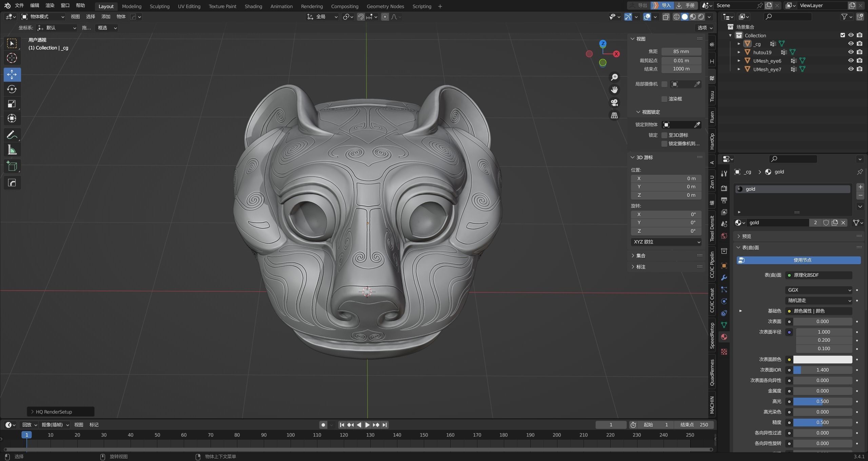The image size is (868, 461).
Task: Jump to the last frame
Action: click(x=384, y=425)
